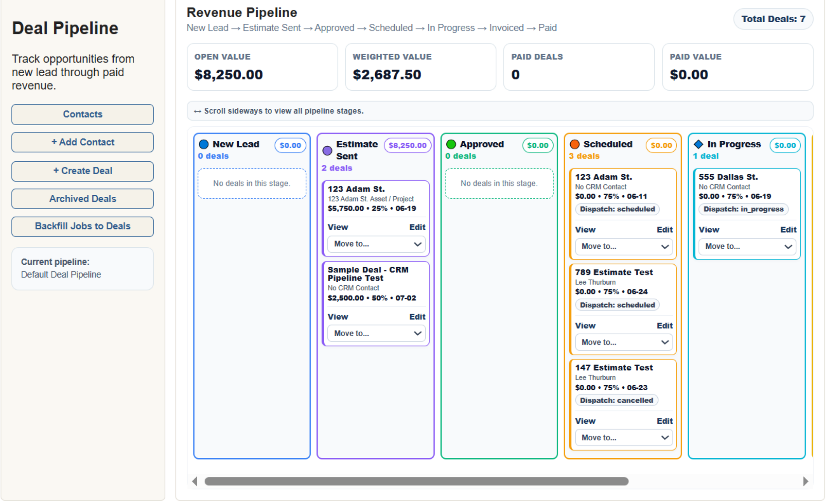Click the Open Value $8,250.00 card

[x=262, y=67]
